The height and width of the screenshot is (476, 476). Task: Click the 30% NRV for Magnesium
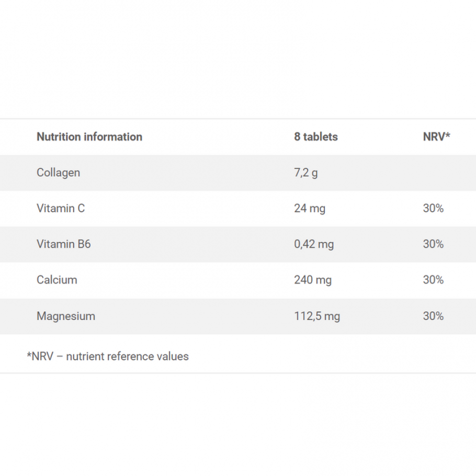click(x=433, y=316)
